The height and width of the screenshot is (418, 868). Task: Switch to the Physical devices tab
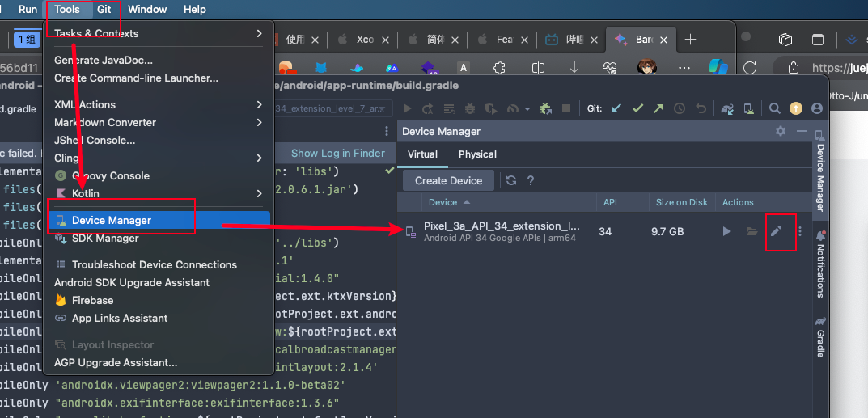tap(477, 154)
